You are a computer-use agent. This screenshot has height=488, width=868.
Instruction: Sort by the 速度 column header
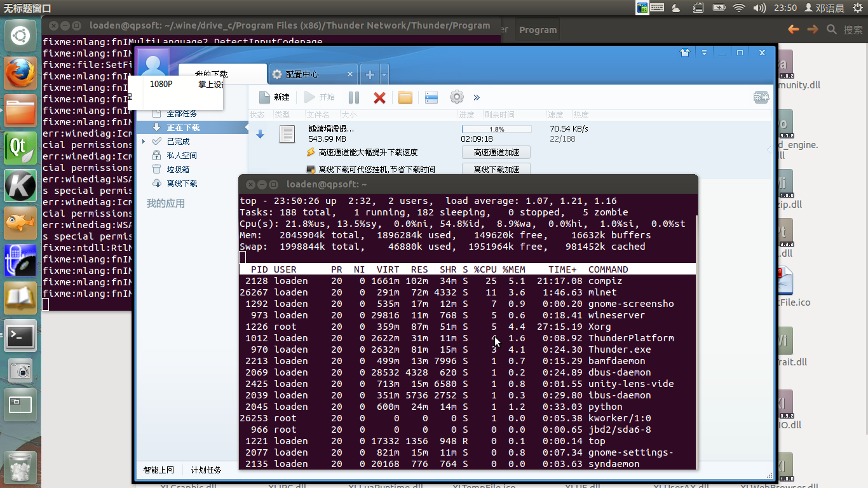(556, 115)
